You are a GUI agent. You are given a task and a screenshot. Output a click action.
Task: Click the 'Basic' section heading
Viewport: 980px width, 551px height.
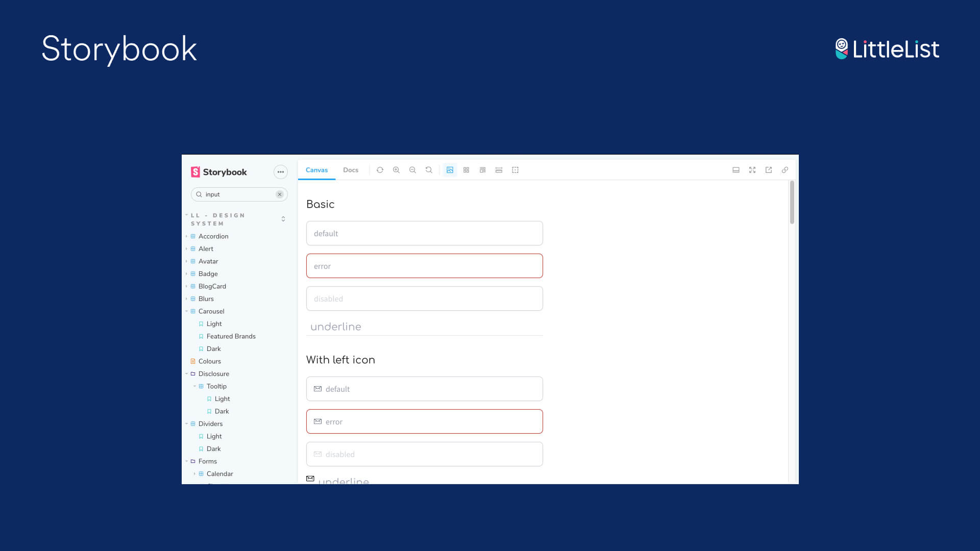tap(320, 204)
